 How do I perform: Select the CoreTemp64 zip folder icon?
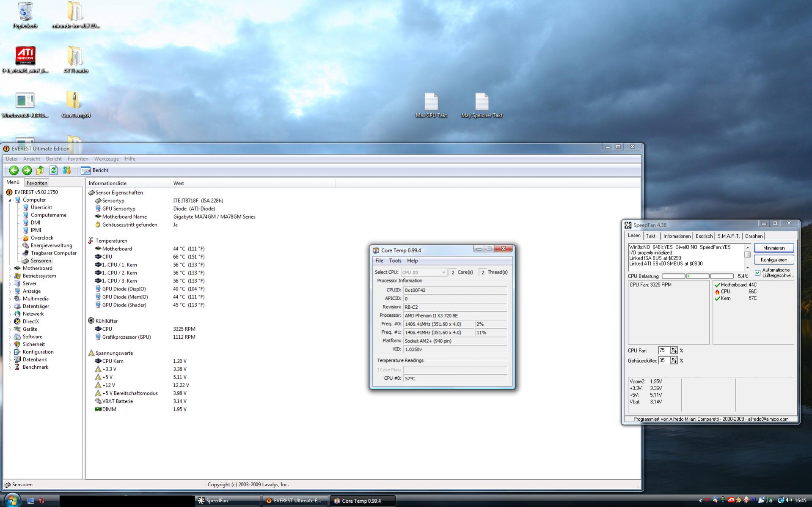[x=76, y=105]
